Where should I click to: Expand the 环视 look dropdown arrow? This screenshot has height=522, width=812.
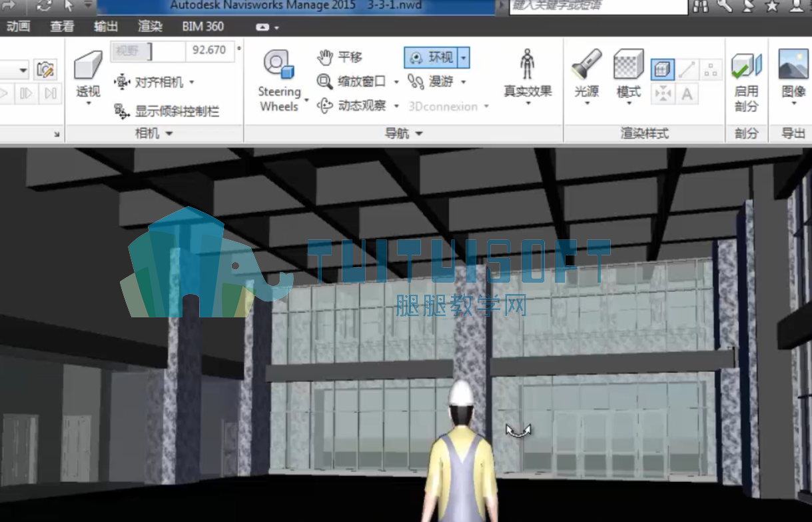pos(464,57)
